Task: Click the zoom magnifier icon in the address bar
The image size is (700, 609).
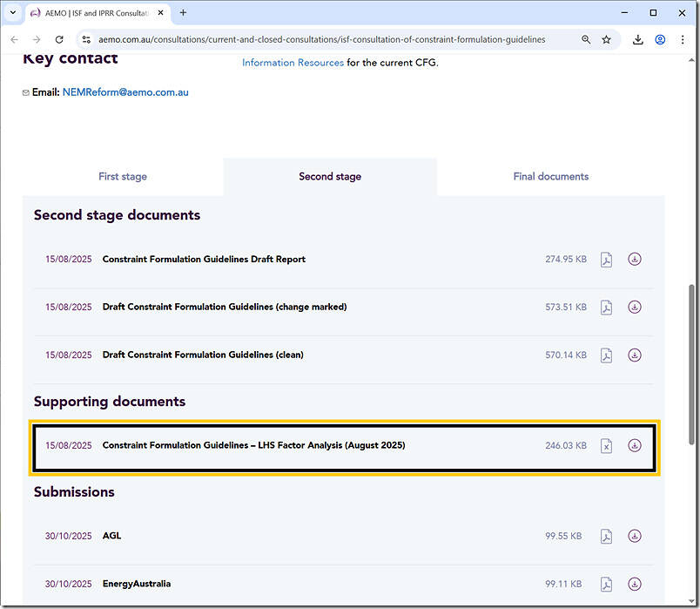Action: [x=584, y=39]
